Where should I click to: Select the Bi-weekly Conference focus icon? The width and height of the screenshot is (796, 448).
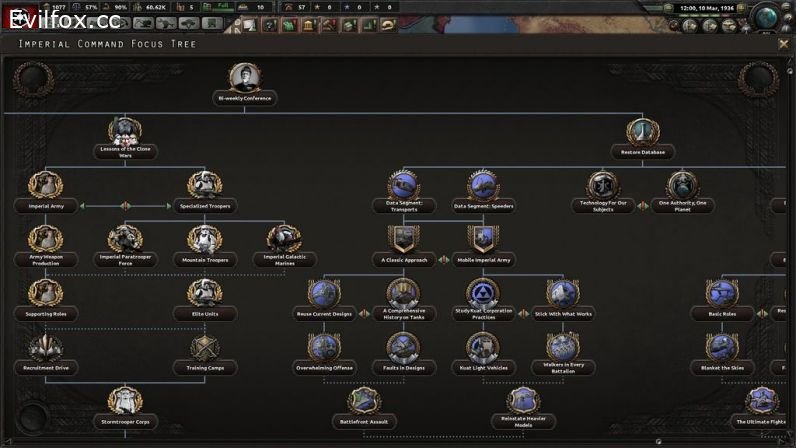coord(244,78)
